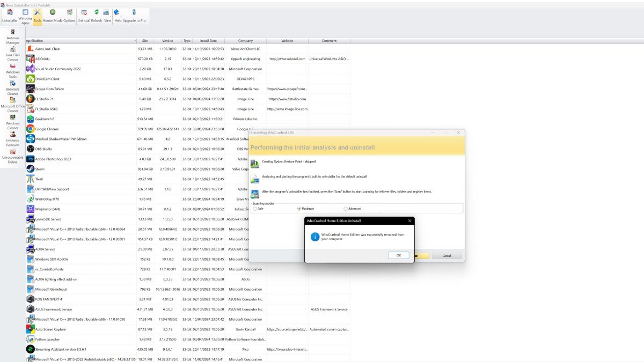Viewport: 644px width, 362px height.
Task: Sort list by Size column
Action: pyautogui.click(x=145, y=41)
